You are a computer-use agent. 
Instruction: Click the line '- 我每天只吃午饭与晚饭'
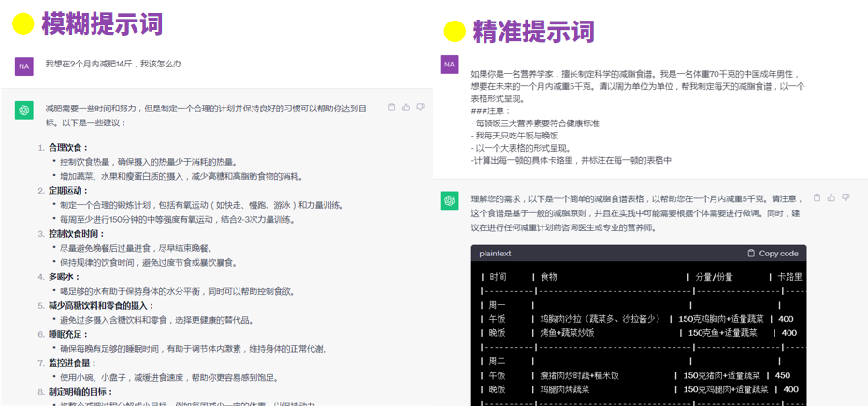click(x=514, y=136)
